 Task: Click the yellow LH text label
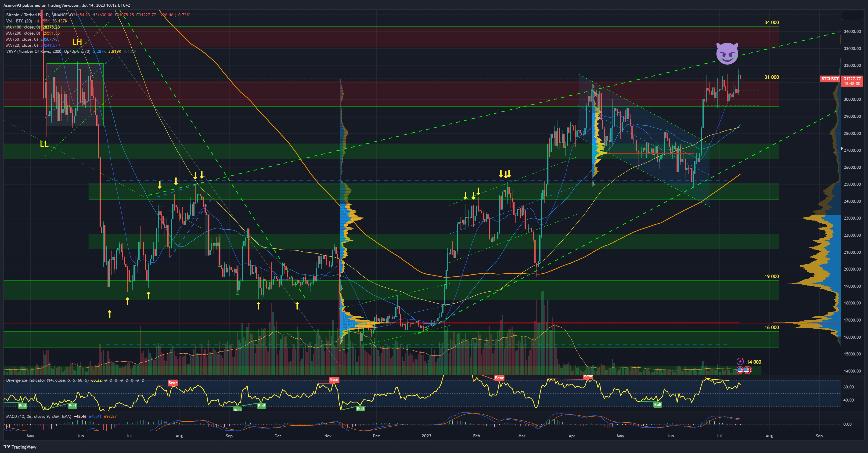point(77,42)
